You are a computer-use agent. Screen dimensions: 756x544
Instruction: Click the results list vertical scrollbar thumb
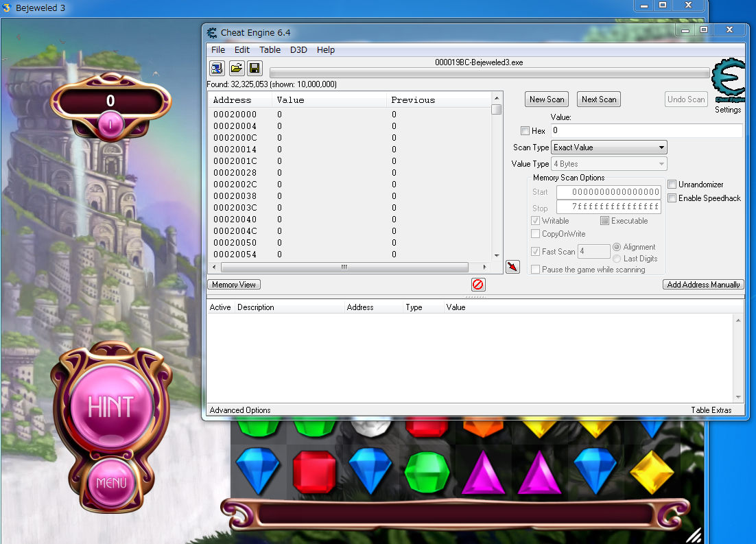pos(497,110)
